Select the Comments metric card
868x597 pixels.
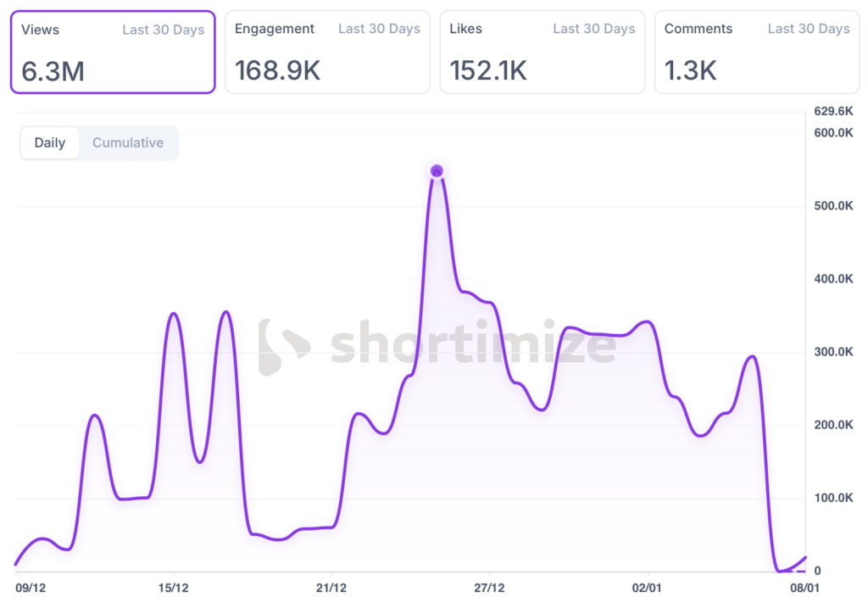click(x=756, y=52)
